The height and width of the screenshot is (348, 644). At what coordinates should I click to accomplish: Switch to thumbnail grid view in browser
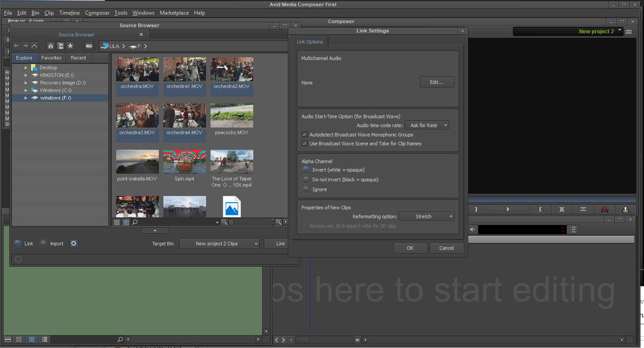[126, 222]
